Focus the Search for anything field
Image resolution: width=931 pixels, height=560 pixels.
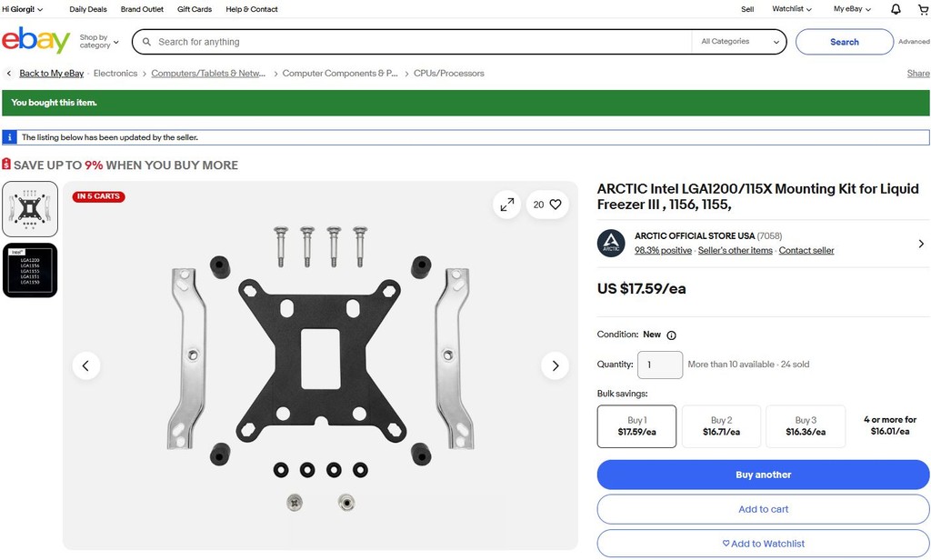(x=412, y=42)
